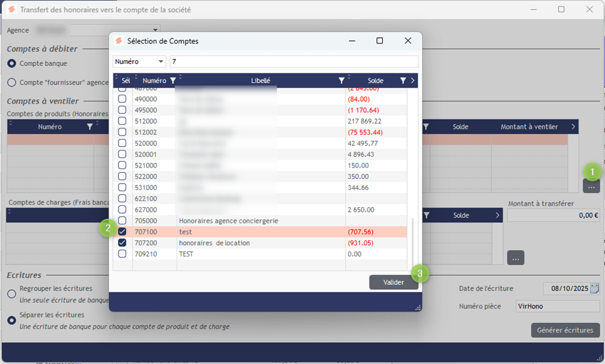This screenshot has width=605, height=364.
Task: Open the calendar picker for Date de l'écriture
Action: (x=594, y=289)
